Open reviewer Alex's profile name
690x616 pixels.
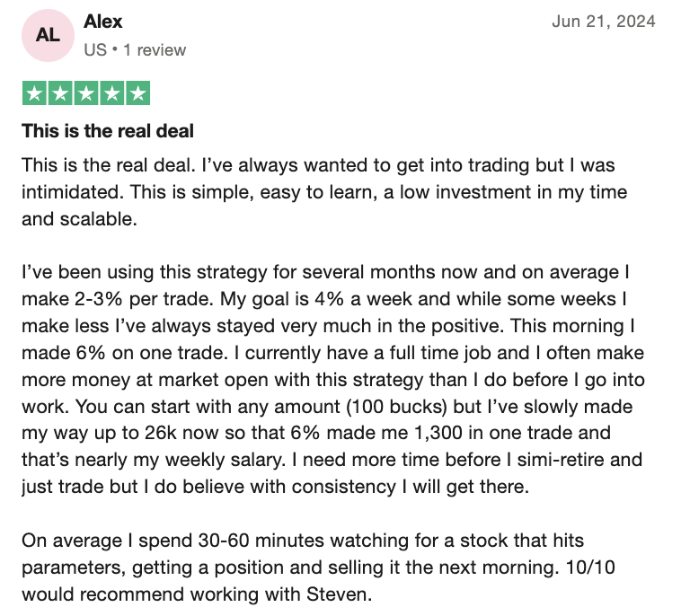(103, 22)
